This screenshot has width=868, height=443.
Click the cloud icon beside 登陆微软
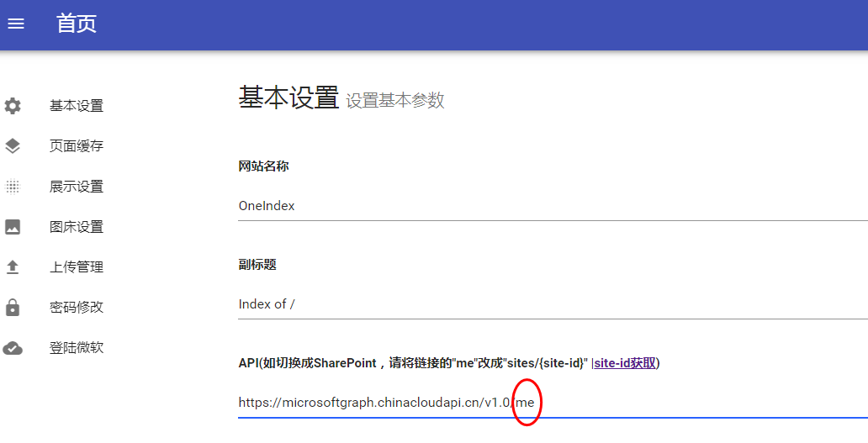point(13,348)
